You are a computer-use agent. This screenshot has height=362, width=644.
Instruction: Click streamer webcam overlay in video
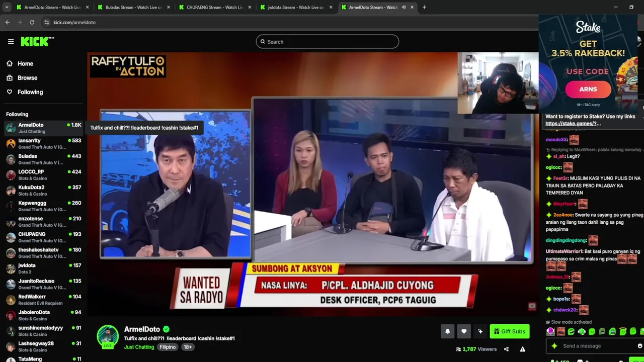498,83
